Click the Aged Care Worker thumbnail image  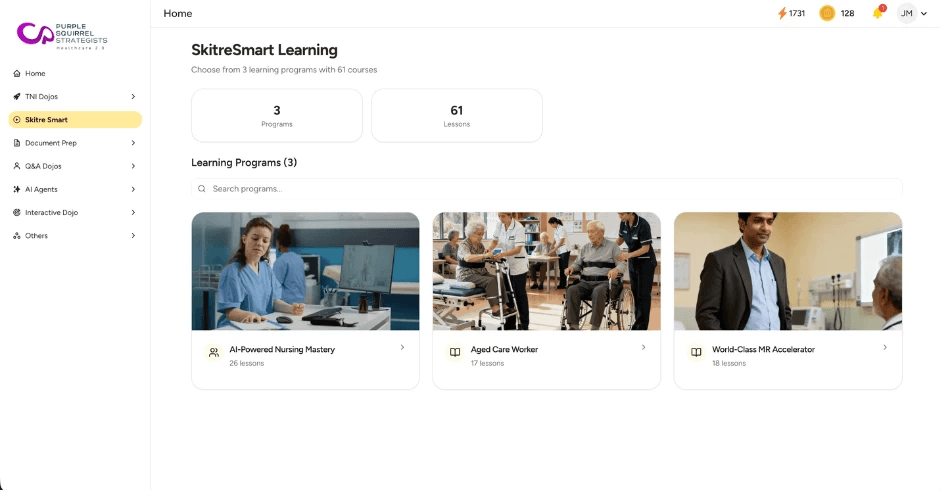(x=547, y=271)
